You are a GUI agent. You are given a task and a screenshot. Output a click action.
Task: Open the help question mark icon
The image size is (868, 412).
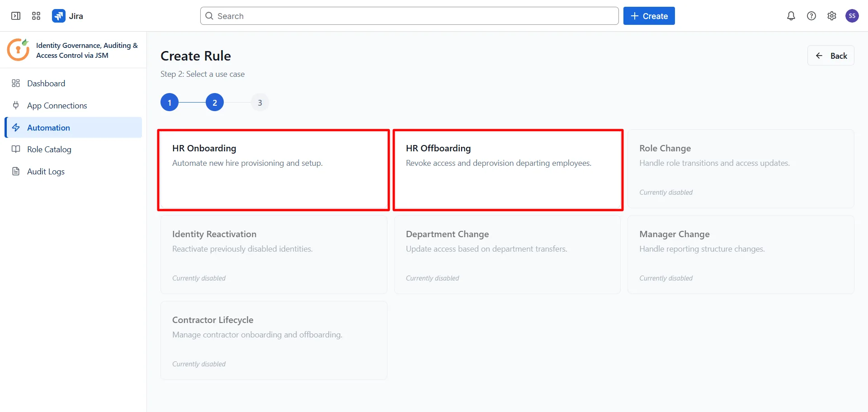(811, 16)
